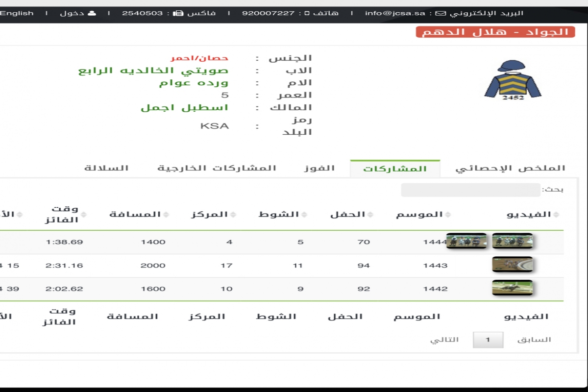Open owner link اسطبل اجمل
Image resolution: width=588 pixels, height=392 pixels.
[x=185, y=107]
